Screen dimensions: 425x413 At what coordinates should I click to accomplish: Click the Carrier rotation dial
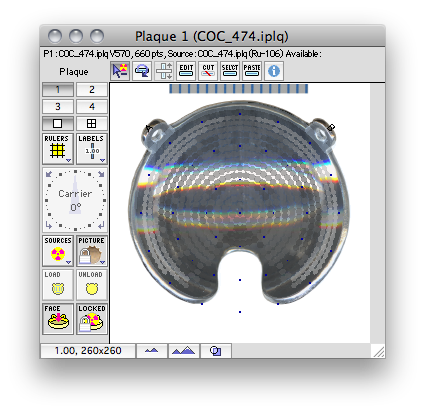coord(75,200)
